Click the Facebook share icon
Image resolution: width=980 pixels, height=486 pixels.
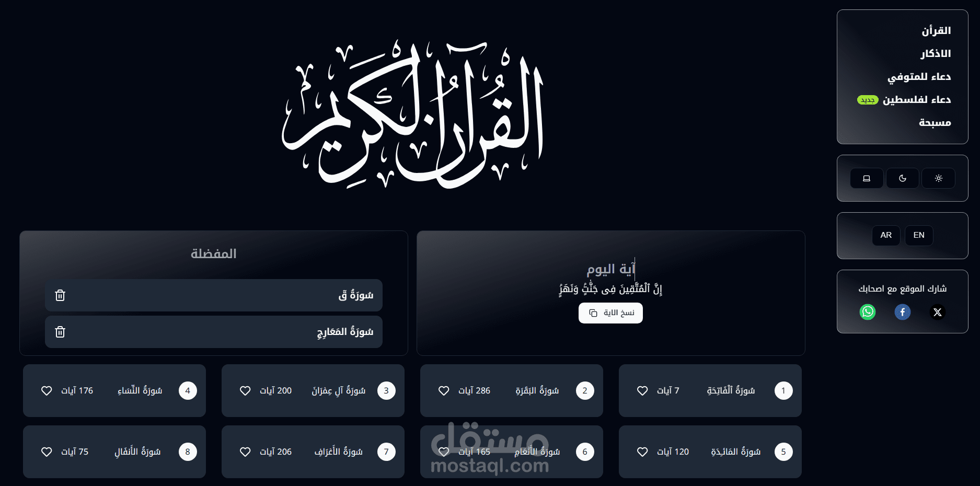pos(903,312)
